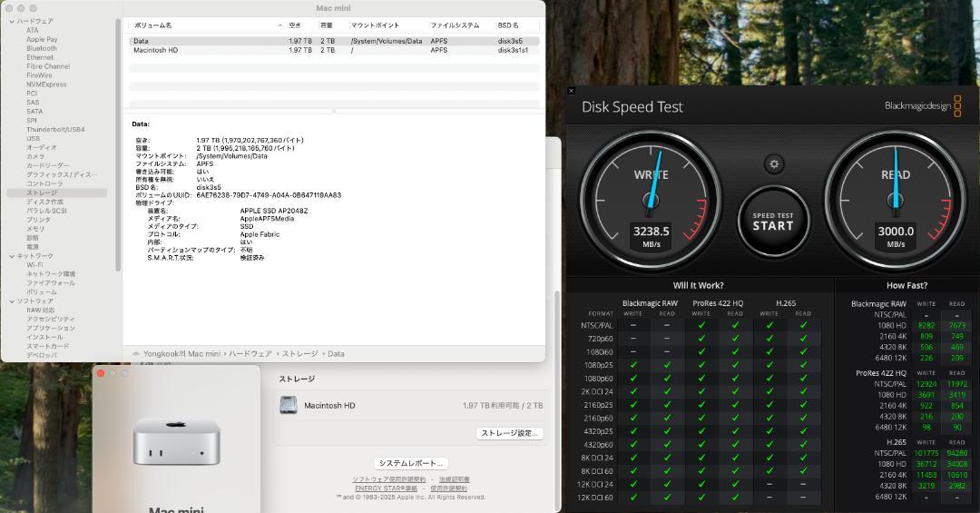Click the Mac mini product image
980x513 pixels.
pyautogui.click(x=176, y=442)
